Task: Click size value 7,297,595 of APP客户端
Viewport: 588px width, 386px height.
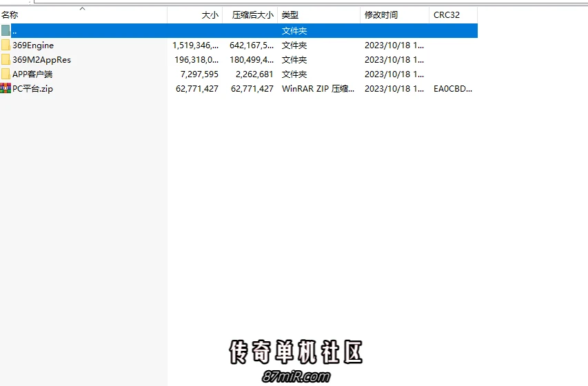Action: tap(199, 74)
